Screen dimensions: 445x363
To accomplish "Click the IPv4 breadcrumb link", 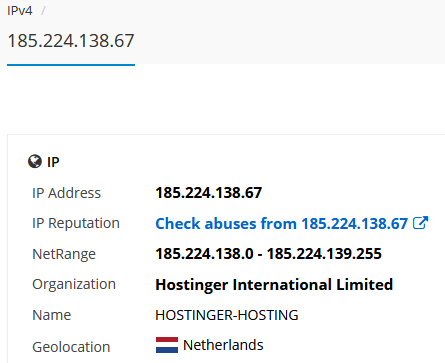I will (x=20, y=11).
